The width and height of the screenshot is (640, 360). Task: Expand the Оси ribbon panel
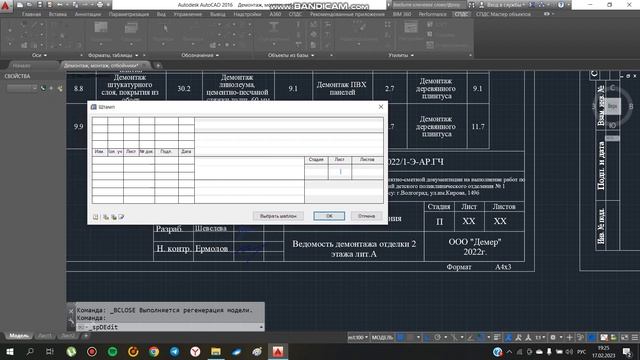(x=40, y=55)
